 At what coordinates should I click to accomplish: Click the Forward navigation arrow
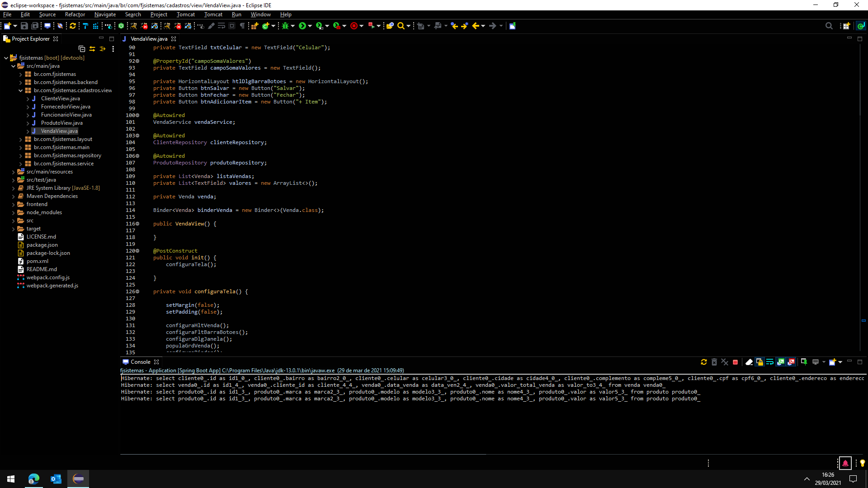[x=493, y=26]
